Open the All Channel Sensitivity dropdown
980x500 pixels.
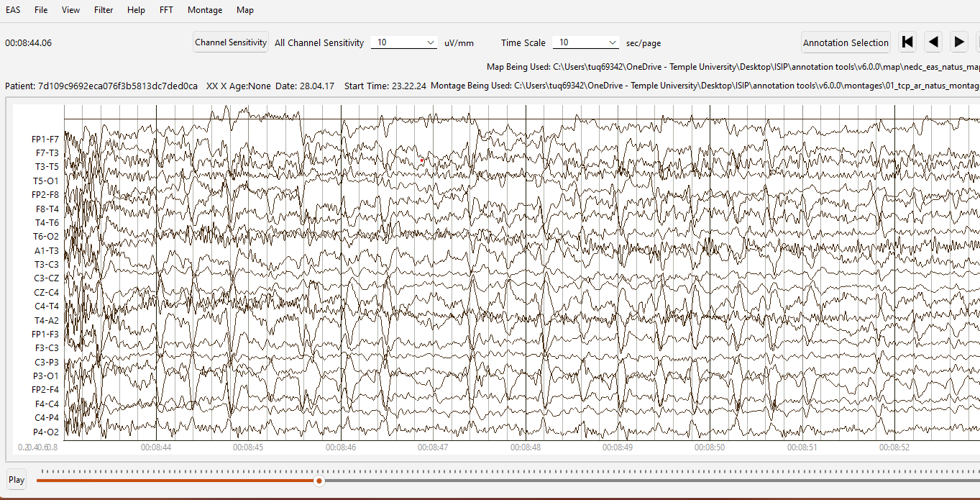[404, 42]
